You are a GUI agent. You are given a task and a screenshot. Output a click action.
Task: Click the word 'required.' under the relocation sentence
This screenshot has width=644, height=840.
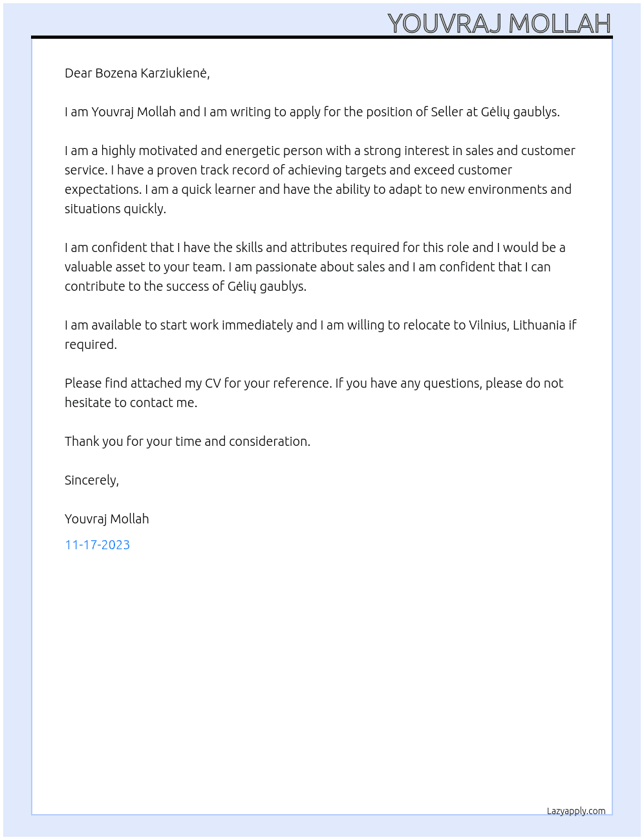91,344
